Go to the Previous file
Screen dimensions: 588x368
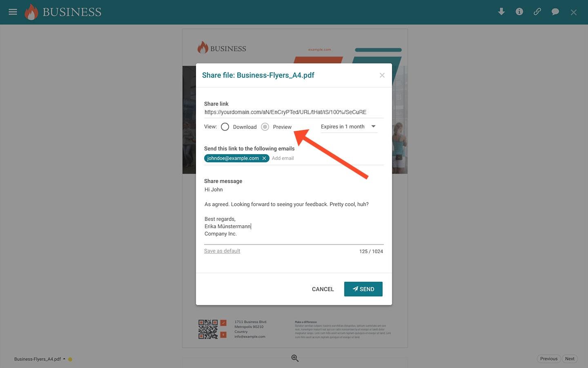pyautogui.click(x=549, y=359)
